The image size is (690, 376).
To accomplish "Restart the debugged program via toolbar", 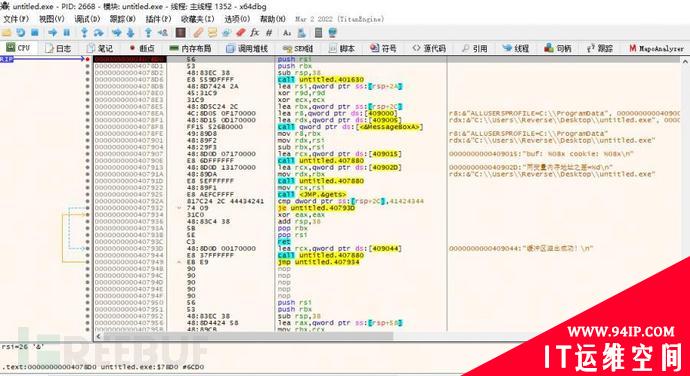I will (x=21, y=33).
